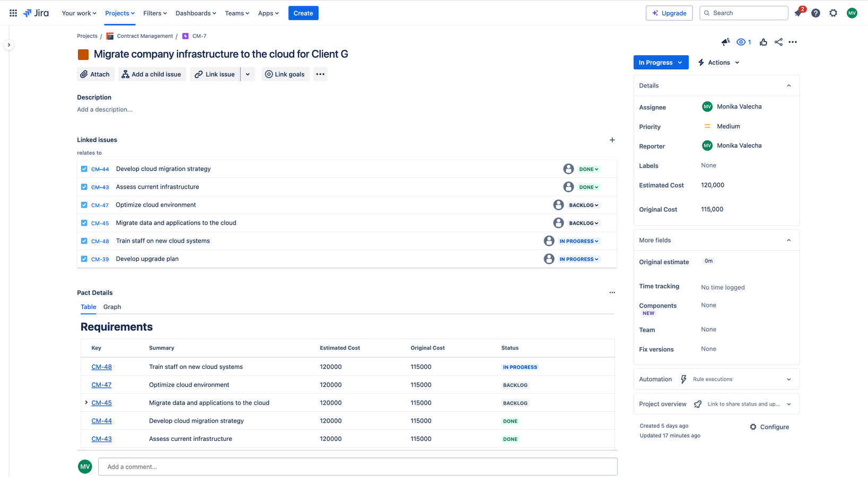Viewport: 868px width, 477px height.
Task: Toggle checkbox icon for CM-44
Action: (84, 169)
